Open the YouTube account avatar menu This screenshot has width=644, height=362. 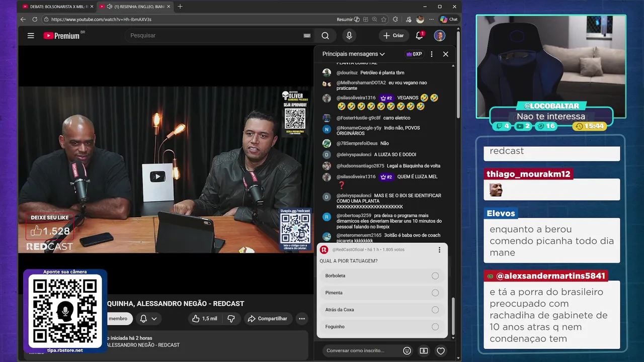tap(440, 36)
